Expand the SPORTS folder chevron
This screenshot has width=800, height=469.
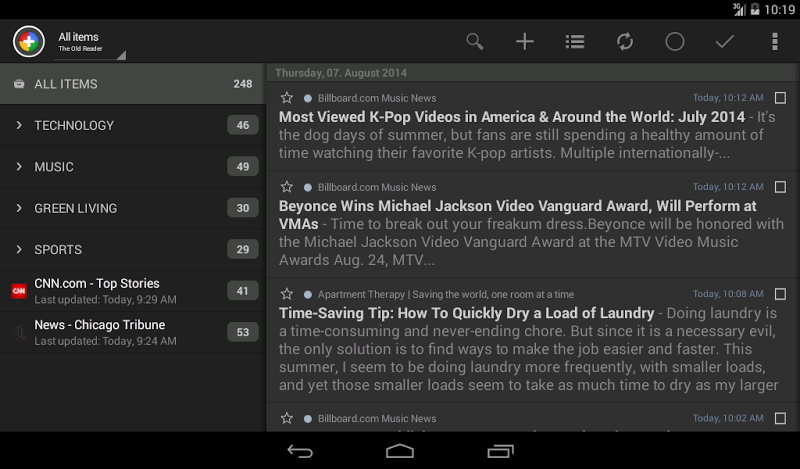19,249
